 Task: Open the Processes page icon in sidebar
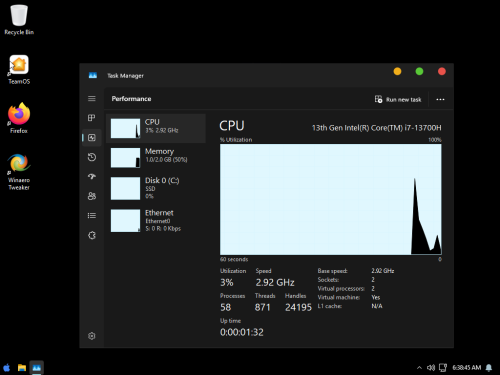tap(92, 118)
